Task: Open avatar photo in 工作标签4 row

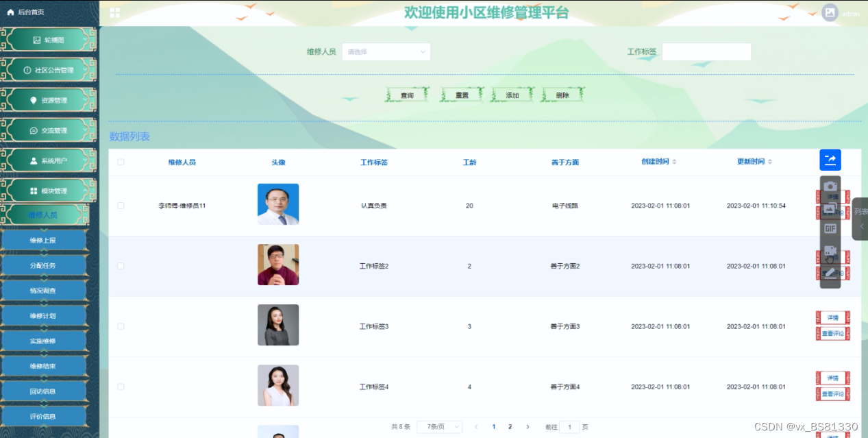Action: click(278, 385)
